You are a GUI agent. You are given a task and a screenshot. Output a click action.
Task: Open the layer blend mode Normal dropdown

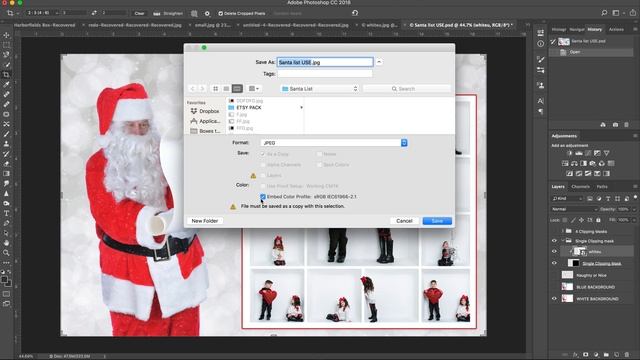click(575, 209)
